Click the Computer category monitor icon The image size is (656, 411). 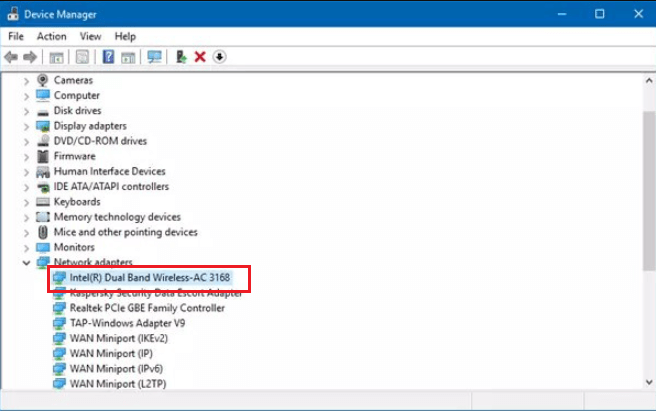pyautogui.click(x=43, y=95)
